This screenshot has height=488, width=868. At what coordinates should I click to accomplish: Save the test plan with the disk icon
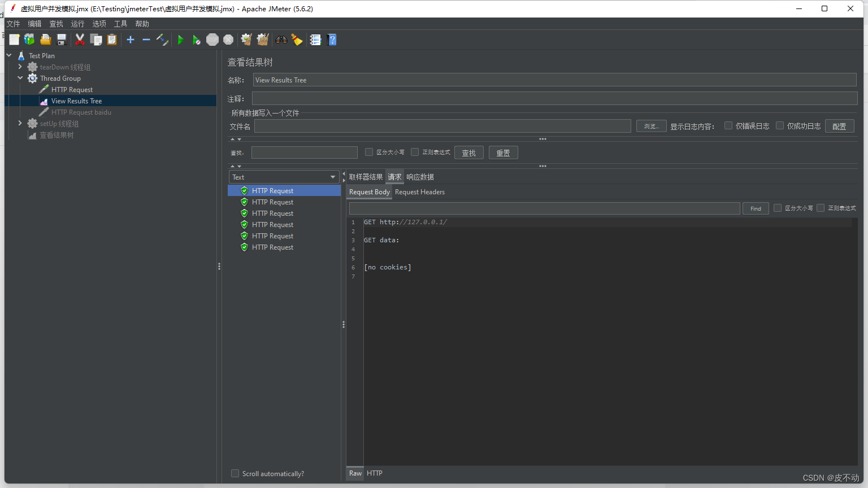[62, 40]
